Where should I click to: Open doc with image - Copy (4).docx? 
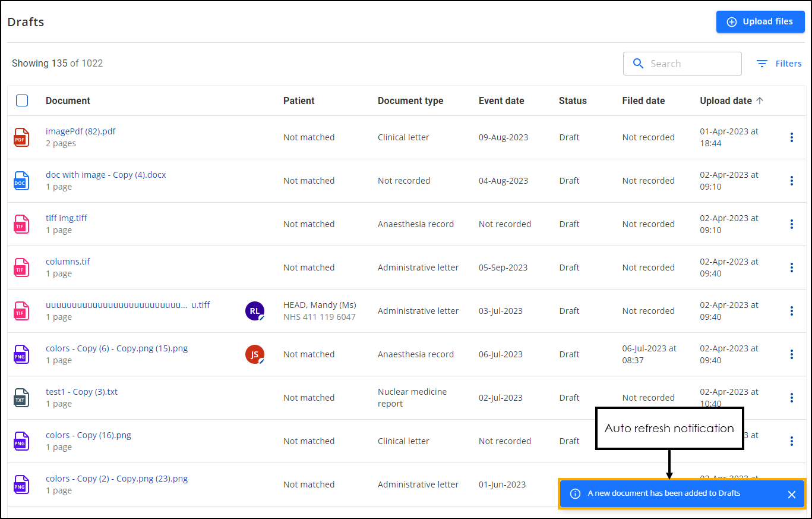point(106,175)
